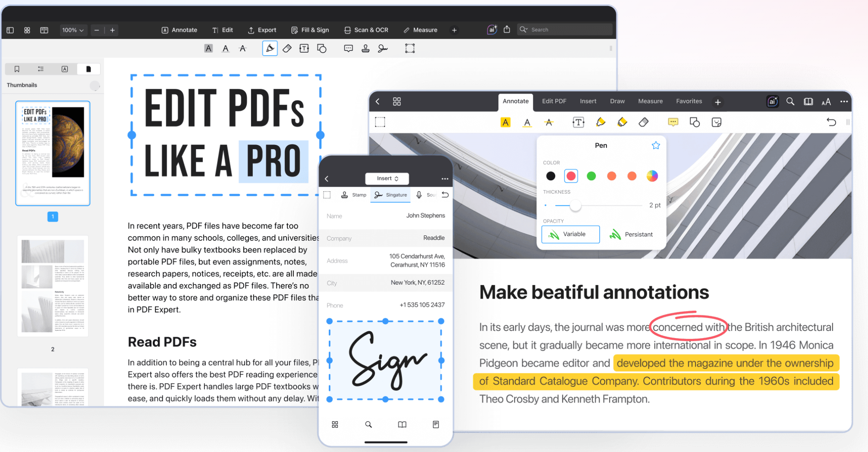Open search in phone bottom bar

[368, 425]
